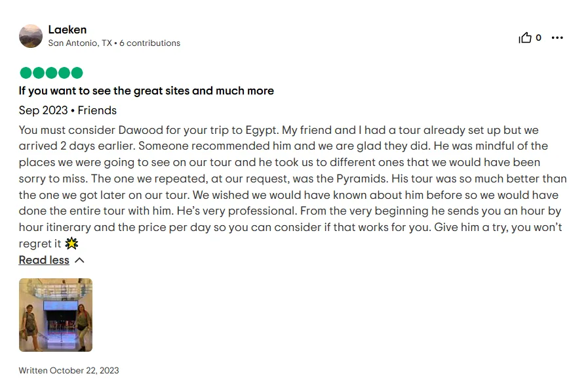Click the 'Sep 2023' trip date
The height and width of the screenshot is (380, 588).
pyautogui.click(x=43, y=110)
